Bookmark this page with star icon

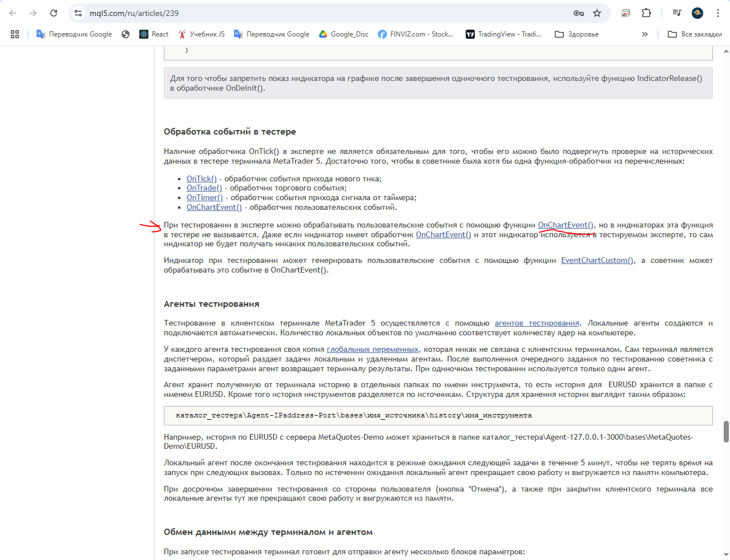point(597,13)
